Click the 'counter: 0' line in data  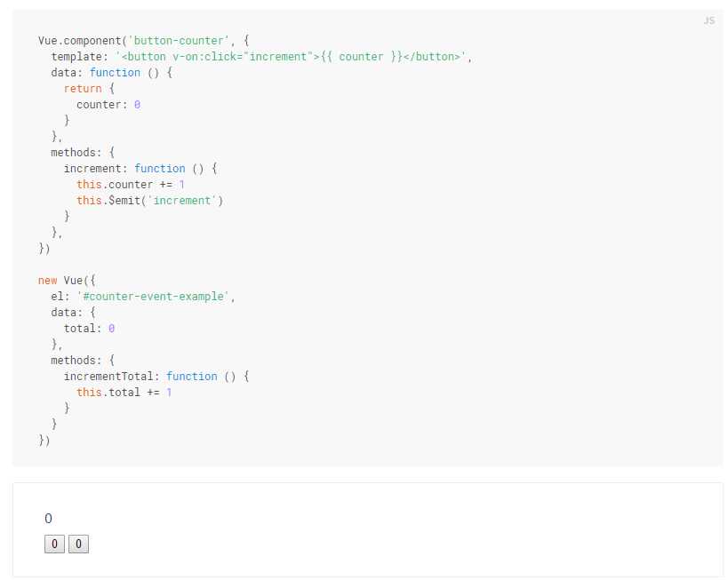pyautogui.click(x=108, y=105)
